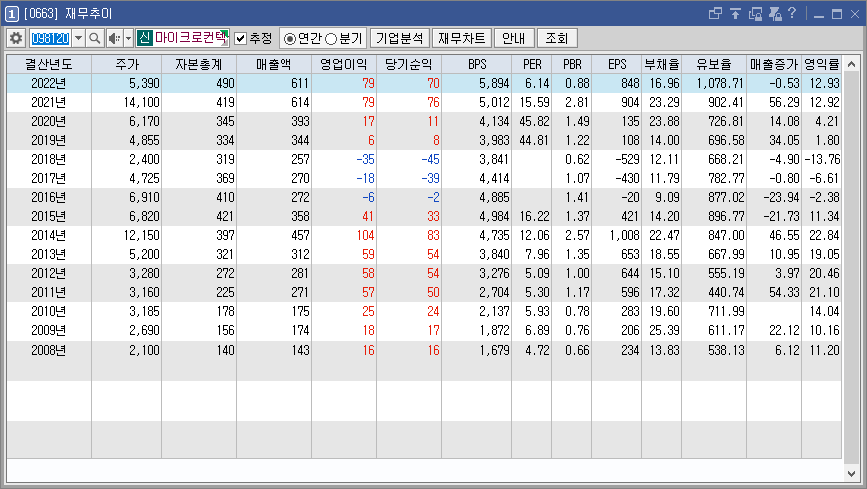This screenshot has height=489, width=867.
Task: Click the 안내 button
Action: 514,38
